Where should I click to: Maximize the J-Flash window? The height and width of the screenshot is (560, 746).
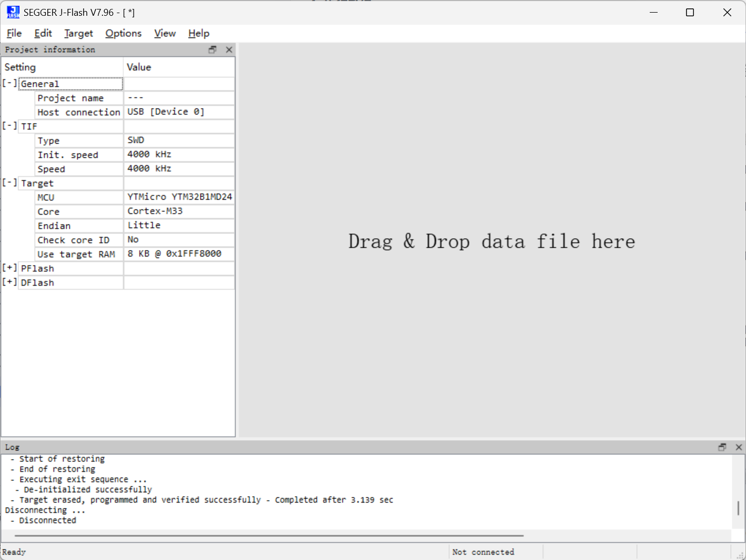690,12
